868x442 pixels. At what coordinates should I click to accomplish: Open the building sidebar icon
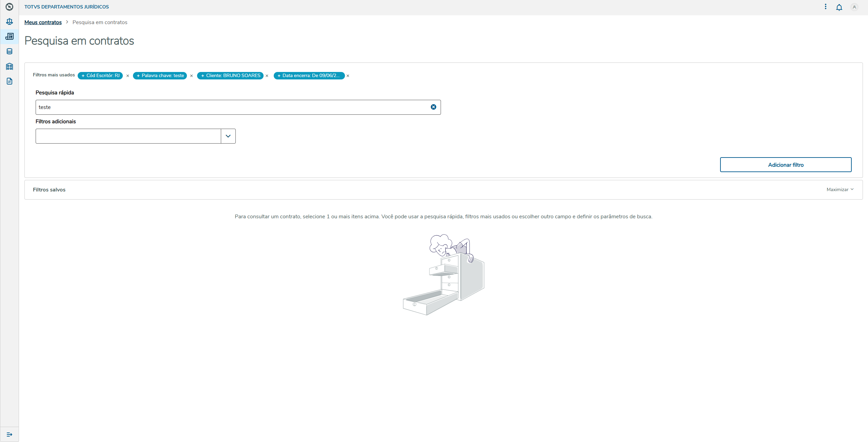pyautogui.click(x=9, y=66)
